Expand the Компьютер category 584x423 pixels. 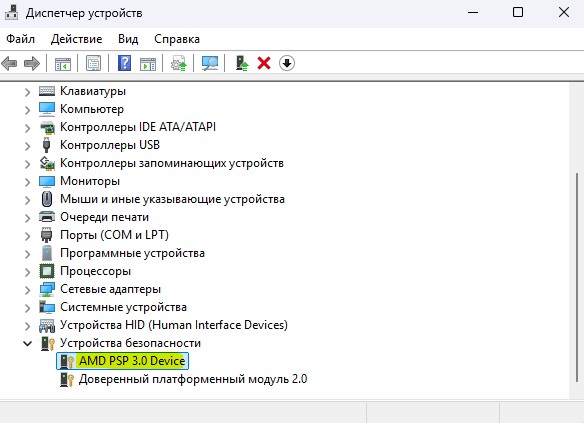tap(28, 109)
